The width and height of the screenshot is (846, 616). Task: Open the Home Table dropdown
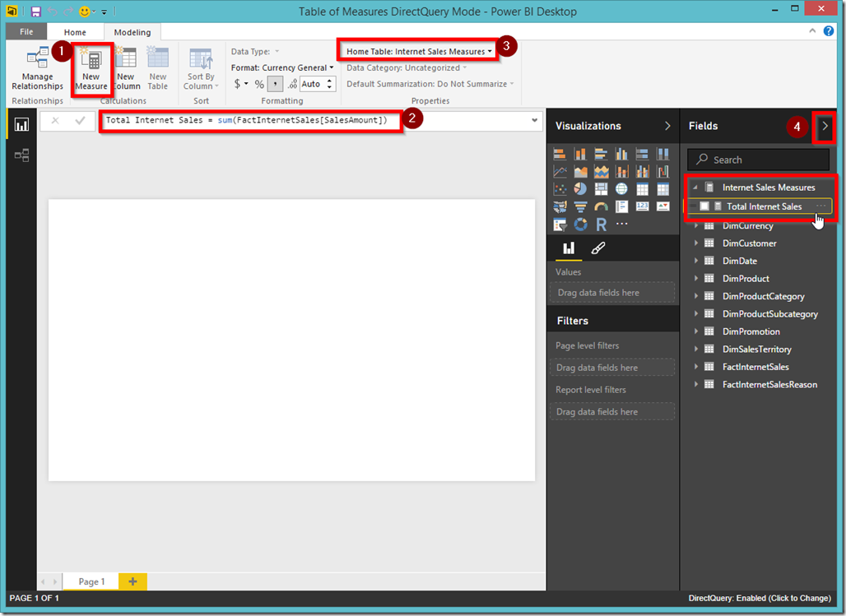(x=419, y=51)
